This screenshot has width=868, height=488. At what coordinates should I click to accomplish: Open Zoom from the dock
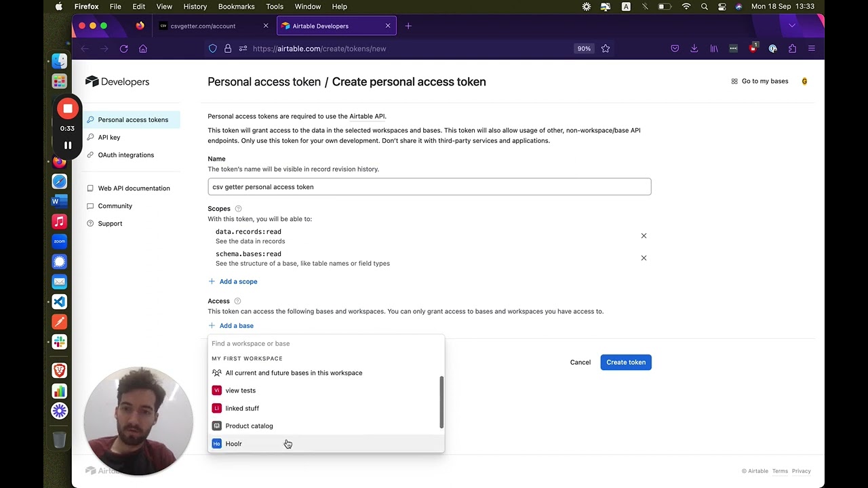pyautogui.click(x=60, y=241)
